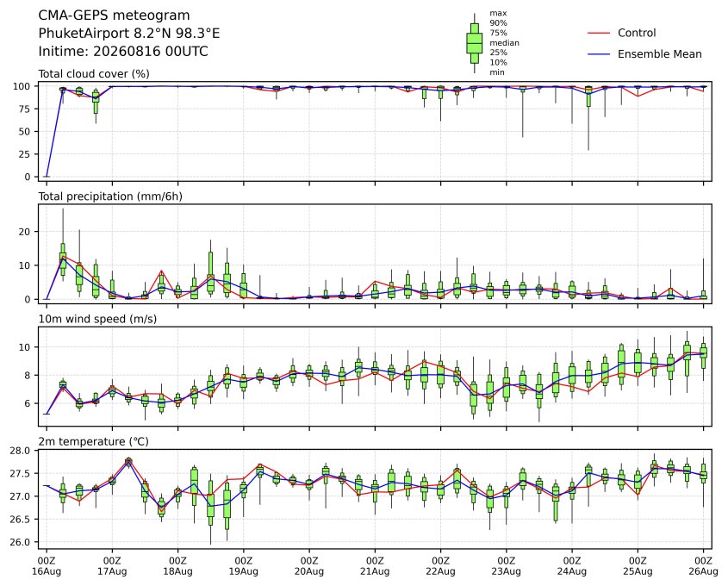728x586 pixels.
Task: Click the '00Z 25Aug' x-axis tick label
Action: 638,566
